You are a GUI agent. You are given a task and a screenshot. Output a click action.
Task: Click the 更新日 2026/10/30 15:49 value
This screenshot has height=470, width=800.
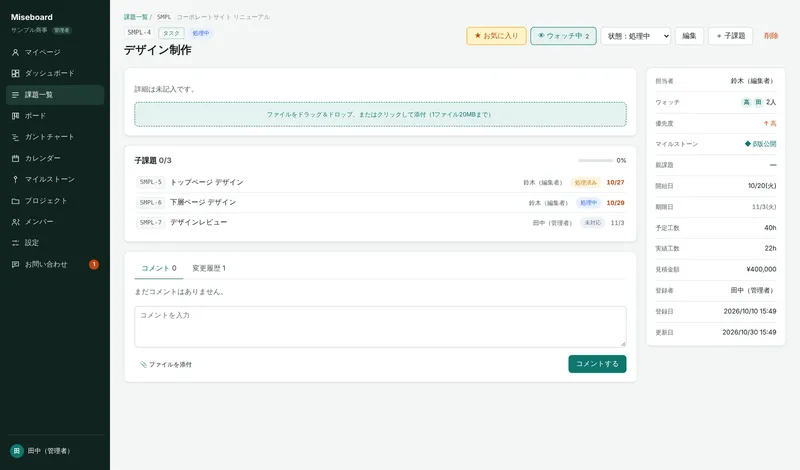[749, 332]
